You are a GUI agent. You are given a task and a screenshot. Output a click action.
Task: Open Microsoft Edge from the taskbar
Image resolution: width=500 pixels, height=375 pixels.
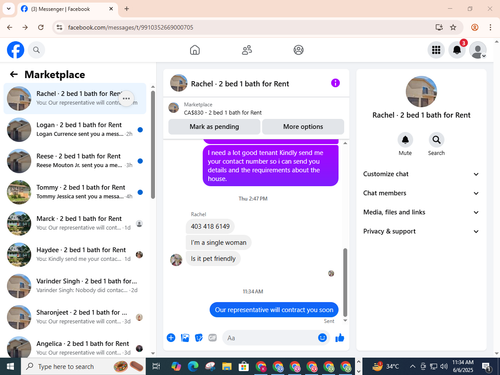pyautogui.click(x=193, y=367)
